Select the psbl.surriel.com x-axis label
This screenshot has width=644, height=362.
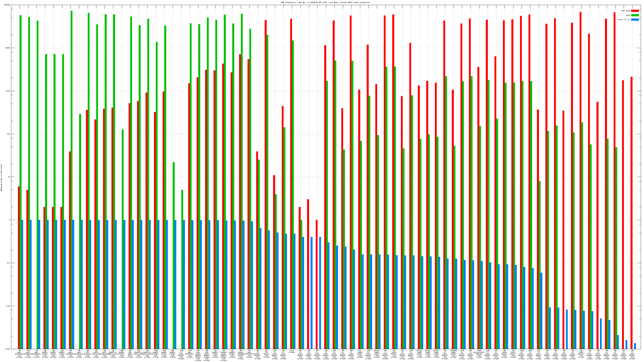(96, 354)
